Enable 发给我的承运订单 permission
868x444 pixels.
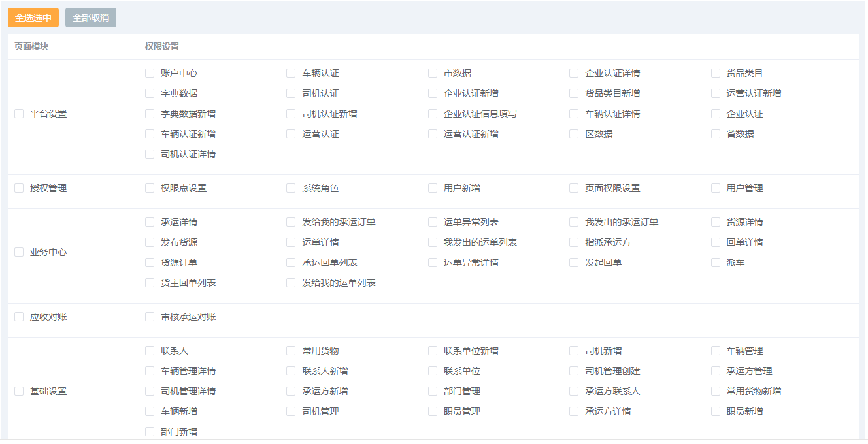[291, 222]
